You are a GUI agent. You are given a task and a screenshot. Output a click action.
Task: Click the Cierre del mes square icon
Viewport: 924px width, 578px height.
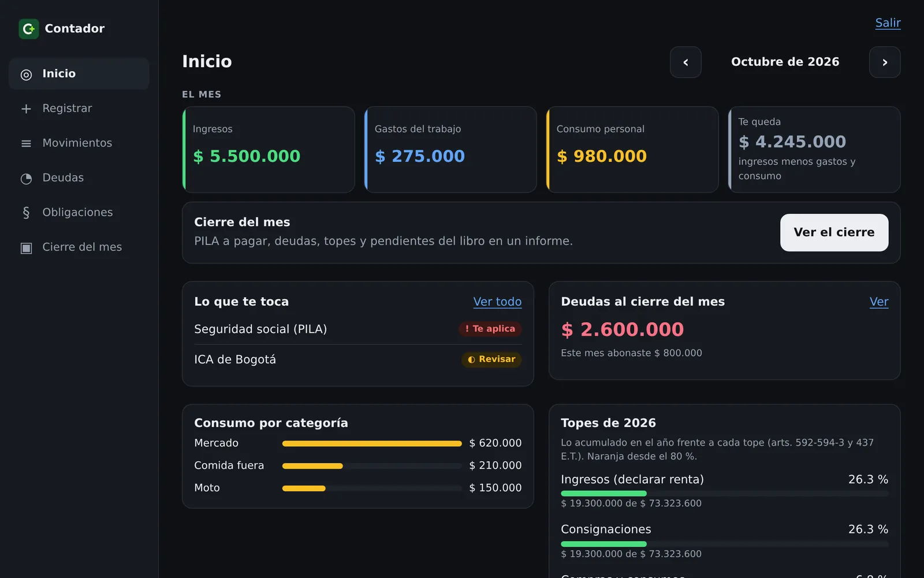tap(26, 248)
